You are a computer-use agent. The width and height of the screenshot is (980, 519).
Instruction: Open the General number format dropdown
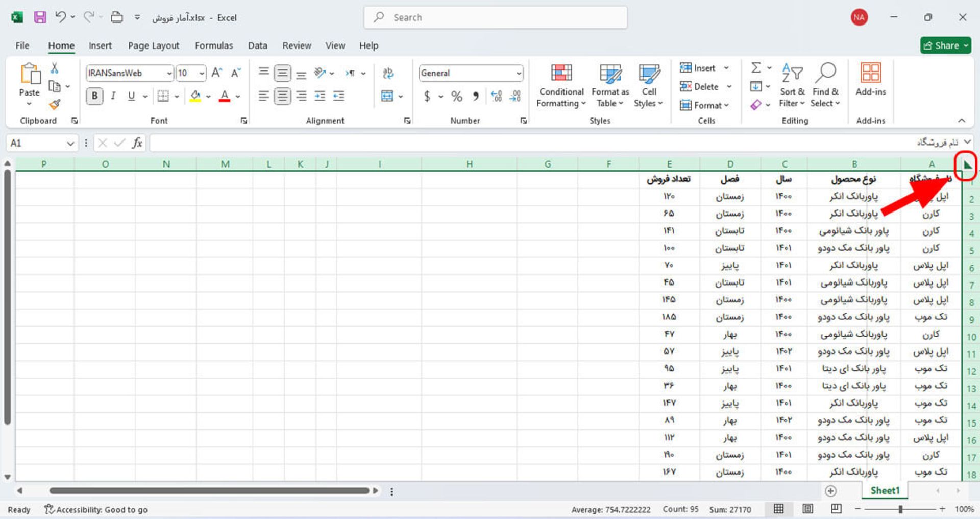coord(519,74)
